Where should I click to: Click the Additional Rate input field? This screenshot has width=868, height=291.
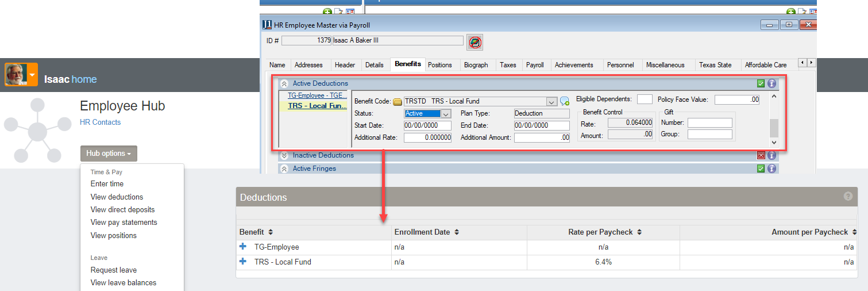tap(427, 137)
